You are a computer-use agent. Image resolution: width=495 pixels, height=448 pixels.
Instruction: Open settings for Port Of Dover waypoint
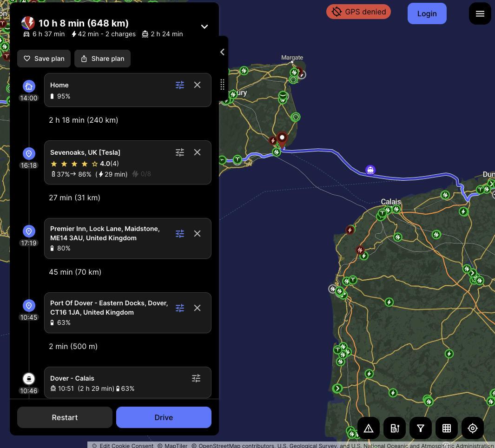[180, 308]
